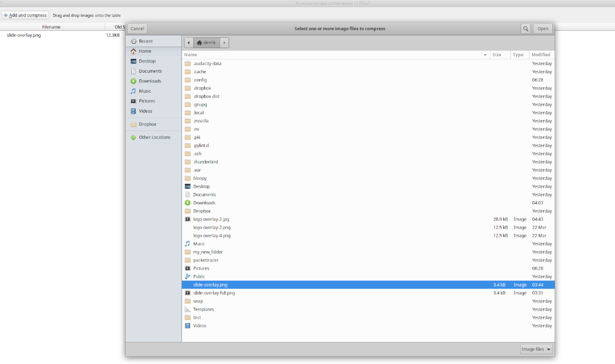This screenshot has height=364, width=615.
Task: Open the Pictures sidebar icon
Action: (135, 101)
